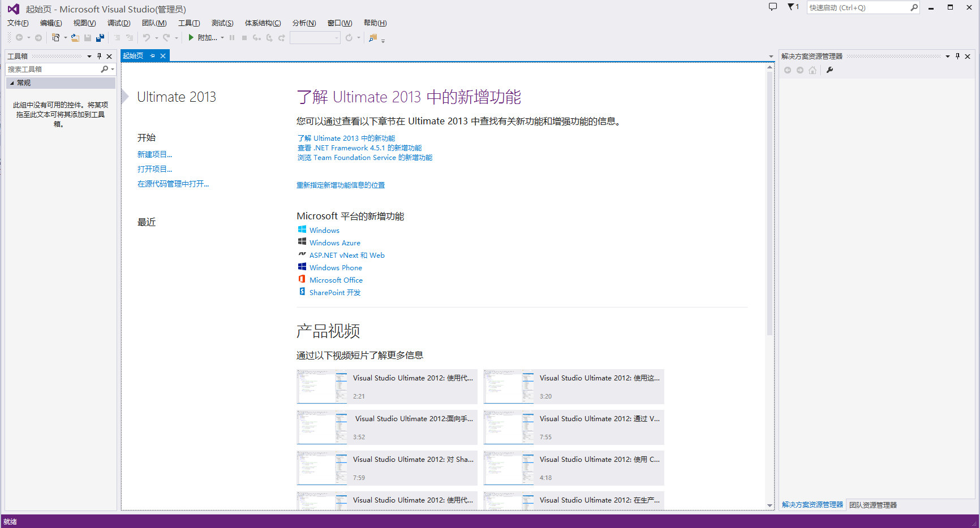Viewport: 980px width, 528px height.
Task: Close the 起始页 tab
Action: 163,56
